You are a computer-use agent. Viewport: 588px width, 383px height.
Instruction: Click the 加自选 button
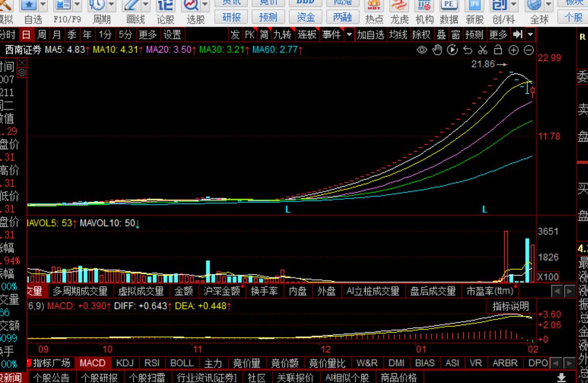click(x=371, y=35)
